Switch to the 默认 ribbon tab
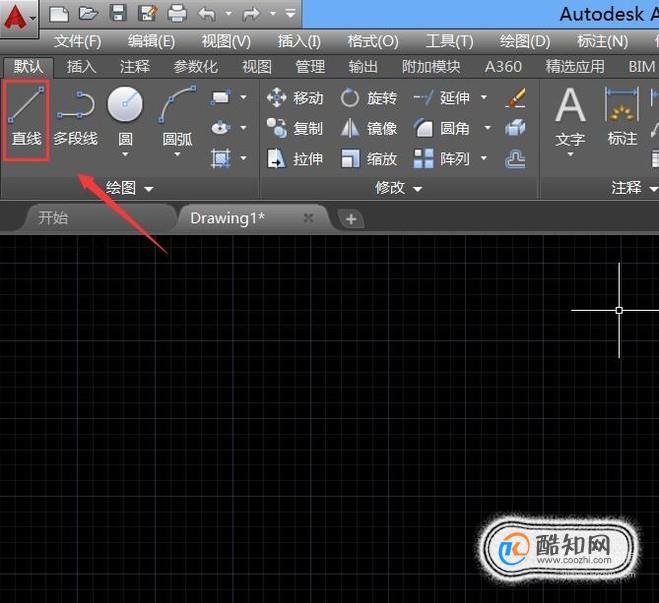 click(x=28, y=67)
